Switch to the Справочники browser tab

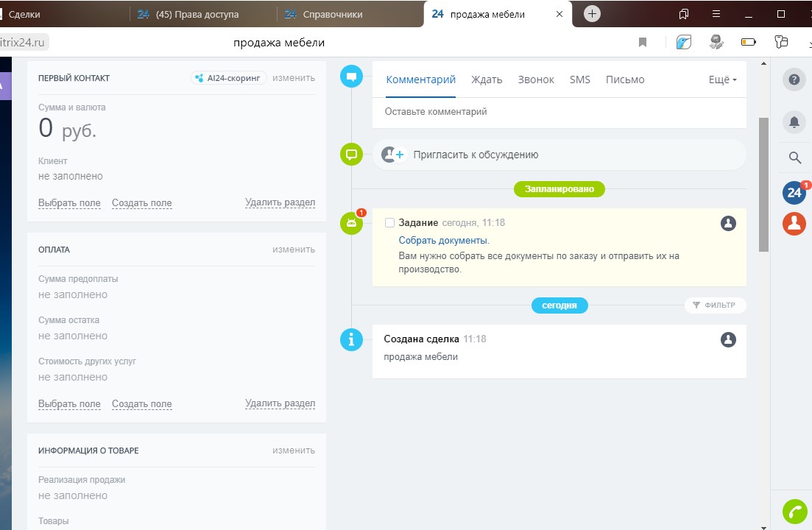click(350, 14)
